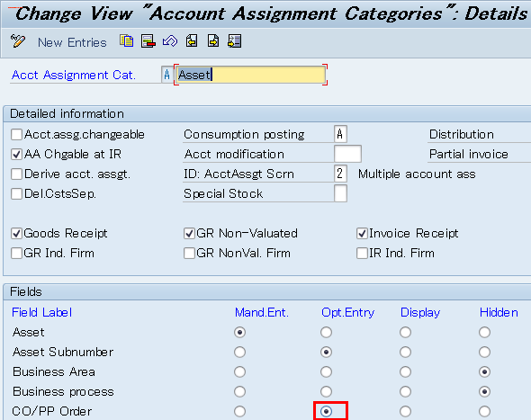The width and height of the screenshot is (531, 420).
Task: Go to the next entry icon
Action: (213, 41)
